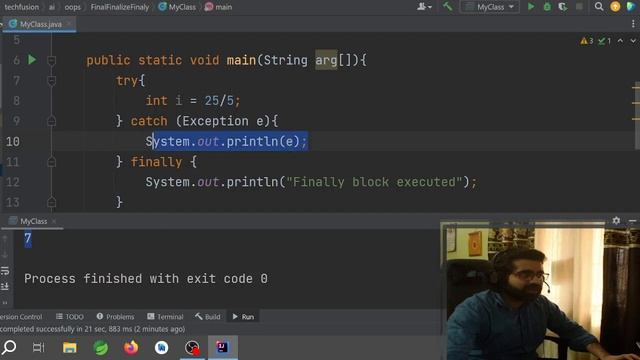Switch to IntelliJ IDEA taskbar icon
Viewport: 640px width, 360px height.
tap(222, 348)
